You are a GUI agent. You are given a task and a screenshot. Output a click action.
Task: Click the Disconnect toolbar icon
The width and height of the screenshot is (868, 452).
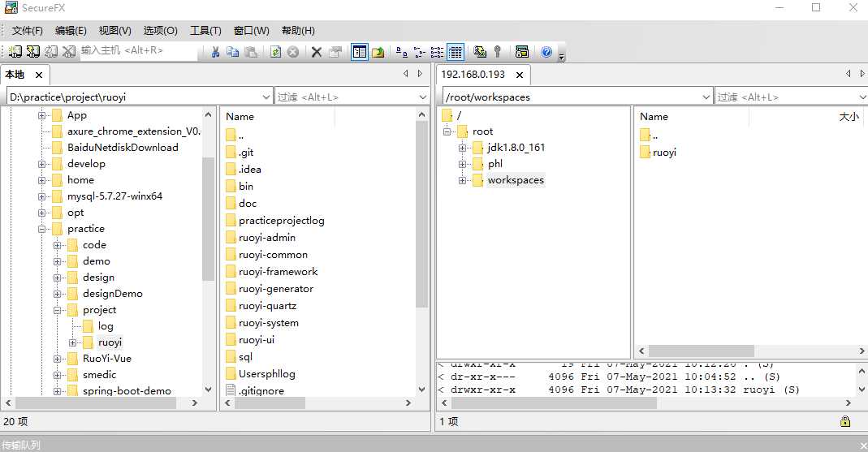[x=69, y=51]
